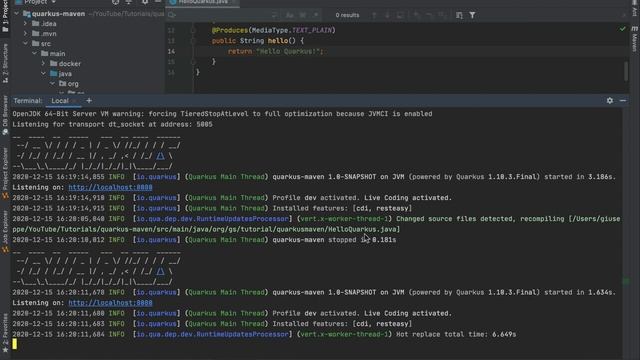The width and height of the screenshot is (640, 360).
Task: Click the search magnifier icon in find bar
Action: pyautogui.click(x=172, y=15)
